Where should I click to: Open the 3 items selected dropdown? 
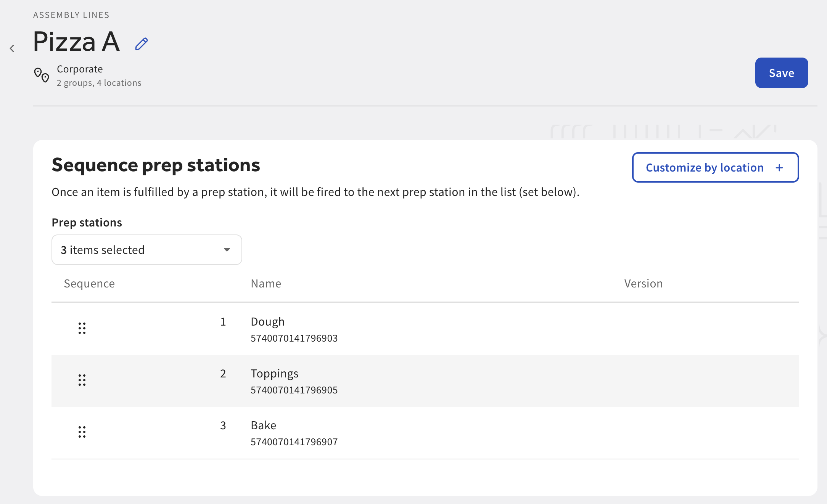(147, 250)
